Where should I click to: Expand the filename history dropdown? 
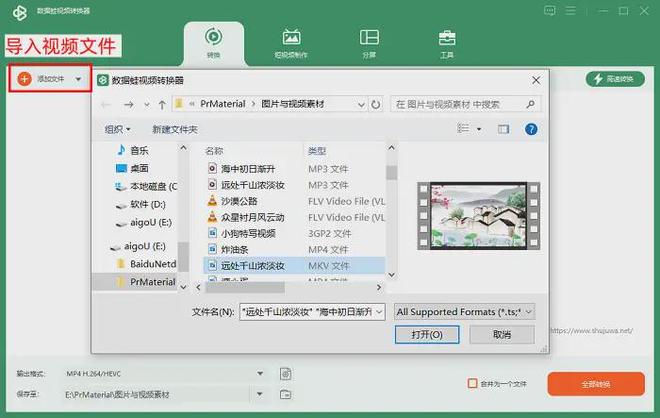[x=379, y=312]
